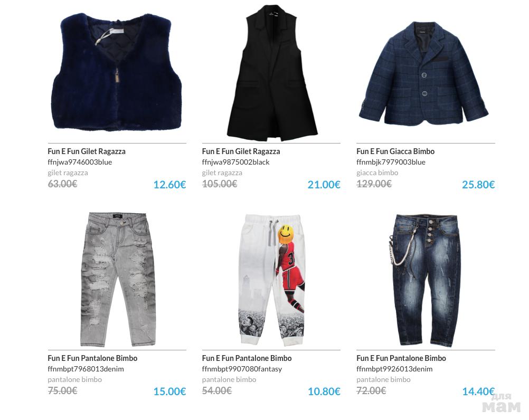Click product code ffnmbjk7979003blue

(x=391, y=162)
